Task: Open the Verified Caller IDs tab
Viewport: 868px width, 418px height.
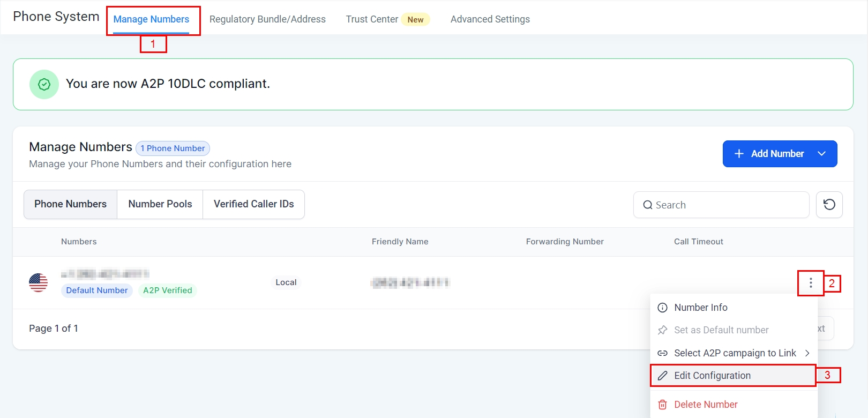Action: (253, 204)
